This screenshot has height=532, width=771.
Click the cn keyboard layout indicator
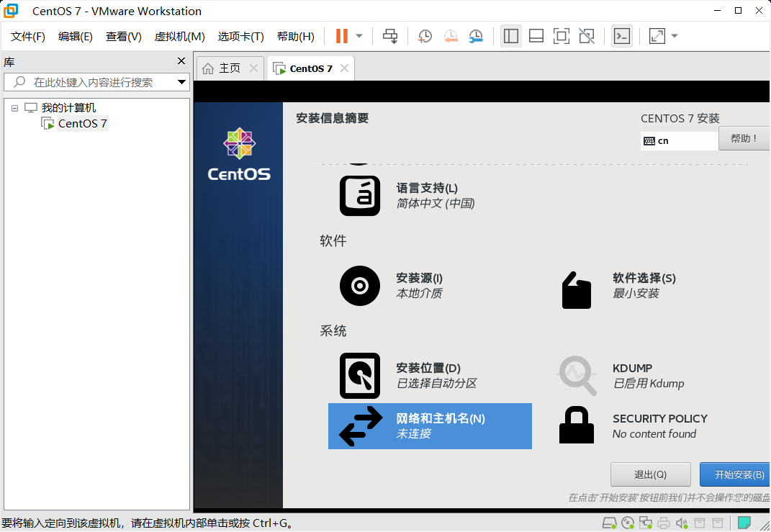pyautogui.click(x=679, y=140)
